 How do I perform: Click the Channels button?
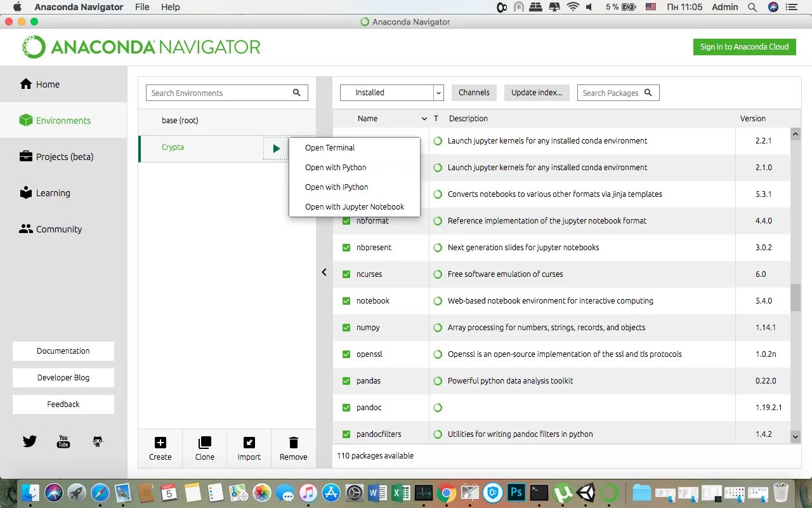coord(474,93)
